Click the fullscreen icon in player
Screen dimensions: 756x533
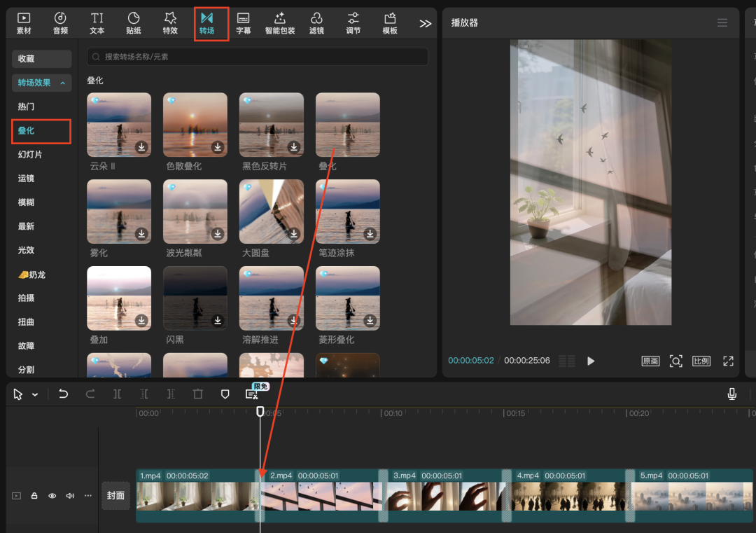[x=728, y=361]
